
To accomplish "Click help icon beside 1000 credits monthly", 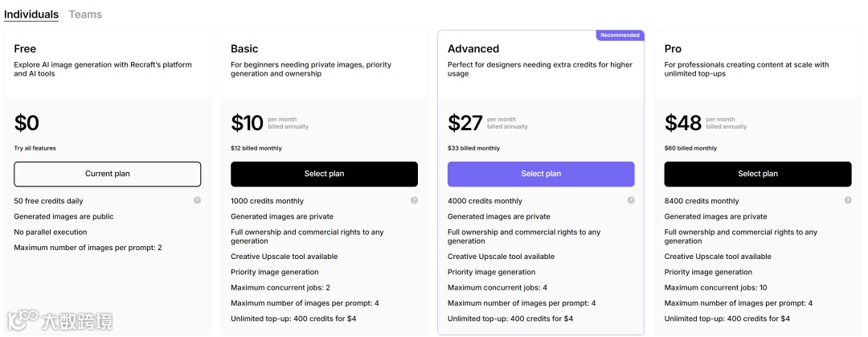I will tap(414, 200).
